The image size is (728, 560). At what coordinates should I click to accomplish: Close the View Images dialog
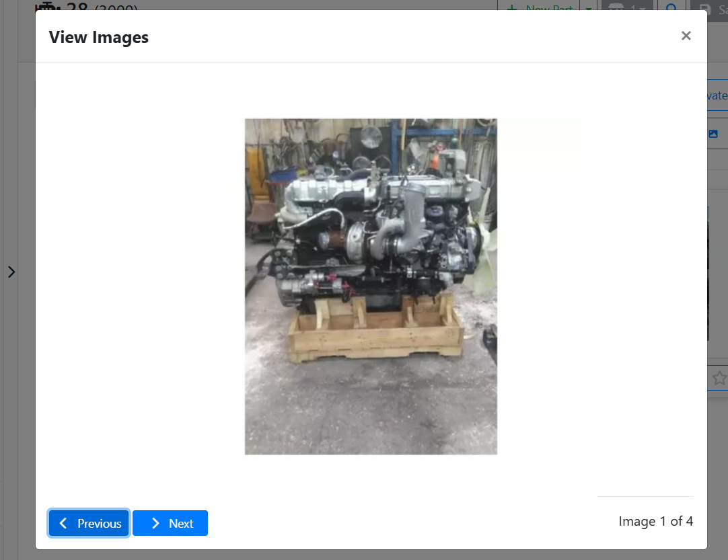(686, 36)
